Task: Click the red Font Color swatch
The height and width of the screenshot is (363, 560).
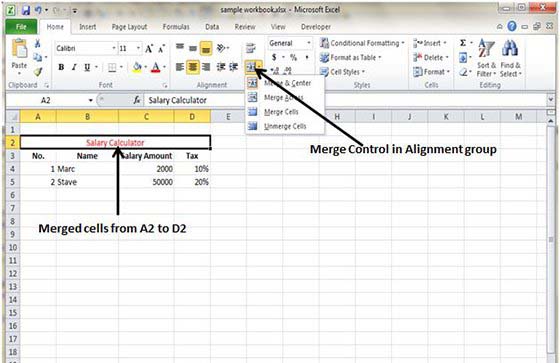Action: tap(156, 67)
